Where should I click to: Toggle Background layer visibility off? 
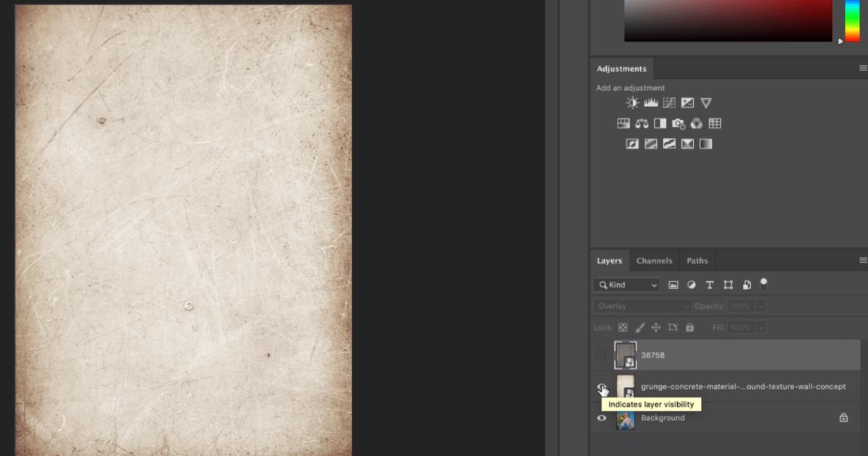[601, 418]
